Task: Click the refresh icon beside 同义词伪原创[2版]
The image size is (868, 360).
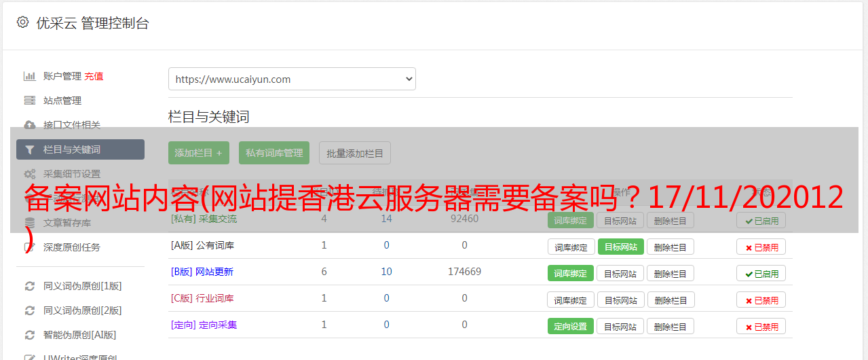Action: coord(29,310)
